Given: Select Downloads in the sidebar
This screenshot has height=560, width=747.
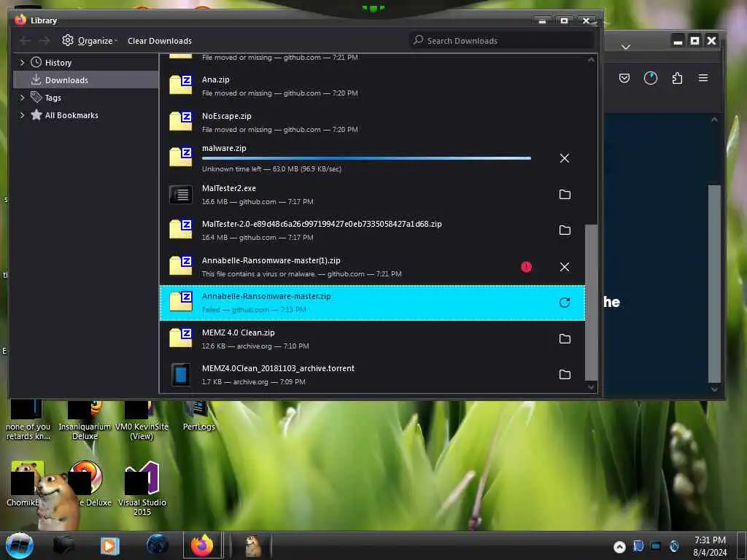Looking at the screenshot, I should (86, 80).
